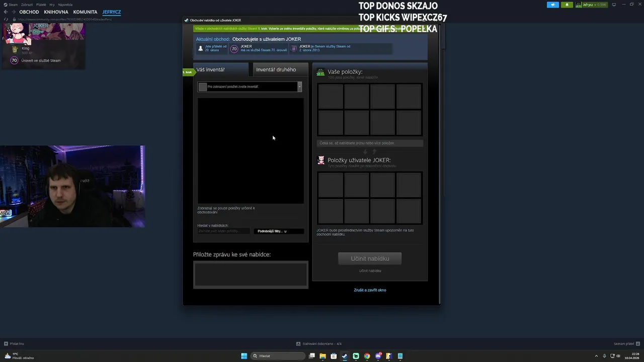Screen dimensions: 644x362
Task: Go to the KNIHOVNA section
Action: tap(56, 12)
